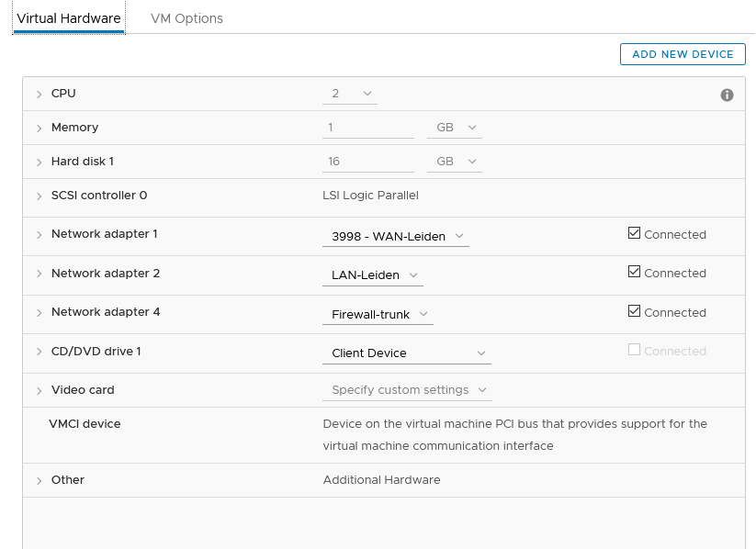
Task: Open the 3998 - WAN-Leiden network dropdown
Action: click(396, 237)
